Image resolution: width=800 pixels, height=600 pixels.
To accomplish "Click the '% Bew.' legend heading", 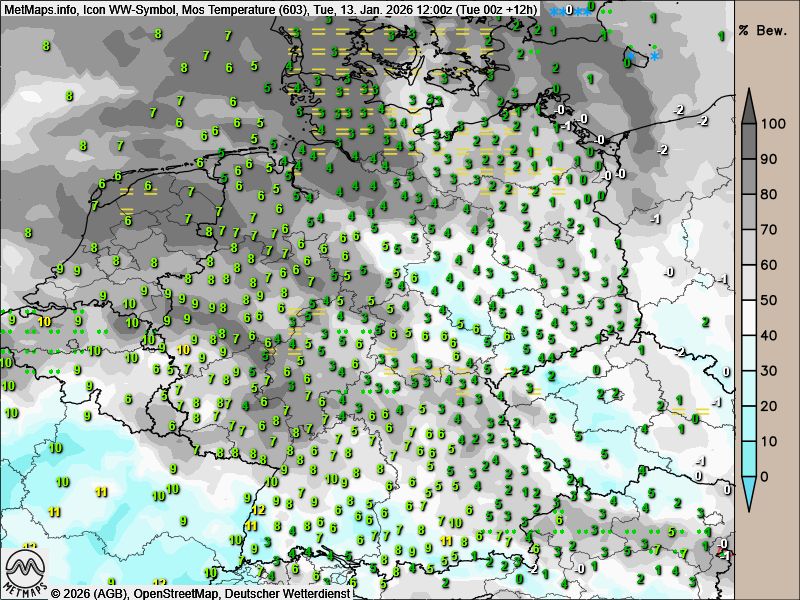I will 764,30.
